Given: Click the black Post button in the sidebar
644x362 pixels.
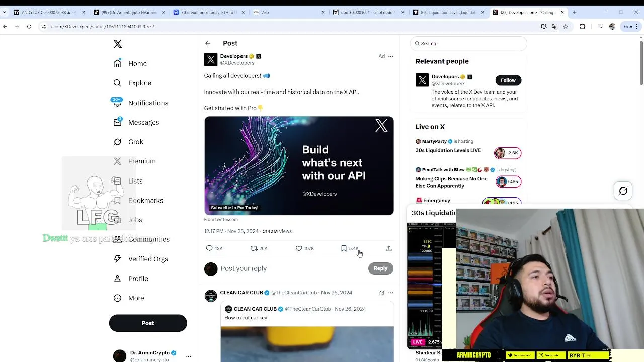Looking at the screenshot, I should tap(148, 323).
